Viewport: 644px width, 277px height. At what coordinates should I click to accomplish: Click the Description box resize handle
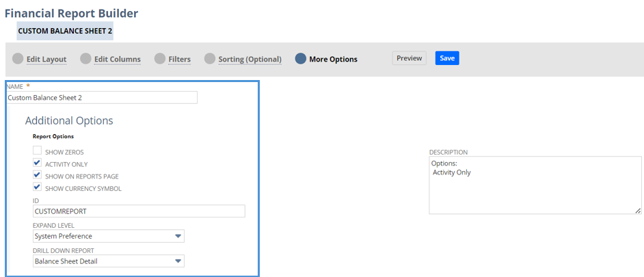(x=638, y=211)
